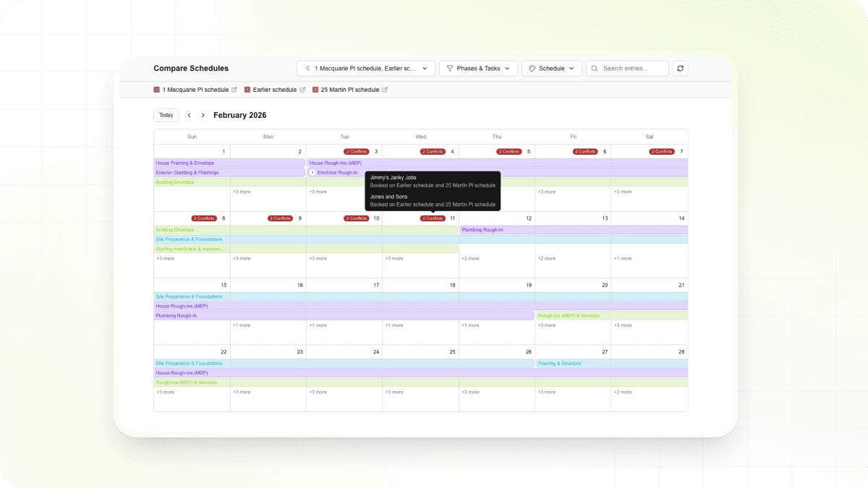Click the palette icon in Schedule button
Screen dimensions: 868x488
pyautogui.click(x=532, y=69)
